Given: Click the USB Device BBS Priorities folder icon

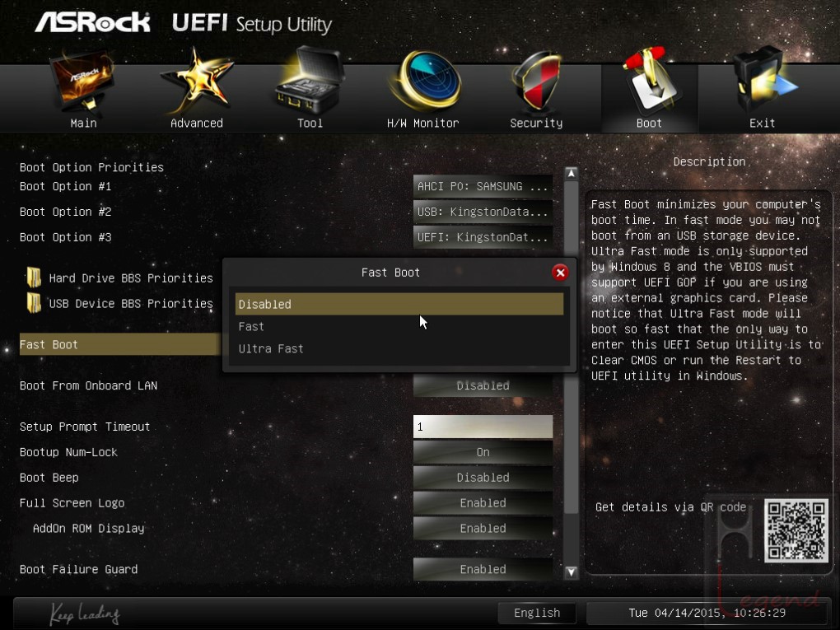Looking at the screenshot, I should point(35,303).
